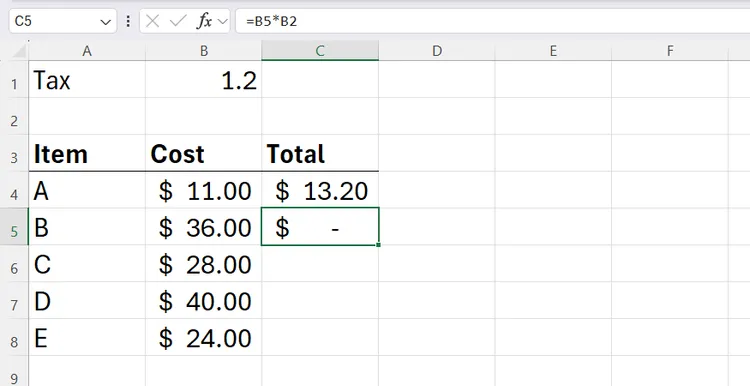750x386 pixels.
Task: Click the active cell C5 showing a dash
Action: 320,227
